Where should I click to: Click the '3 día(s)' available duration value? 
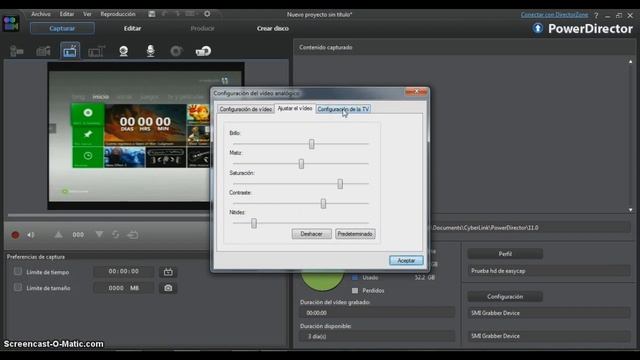point(317,336)
